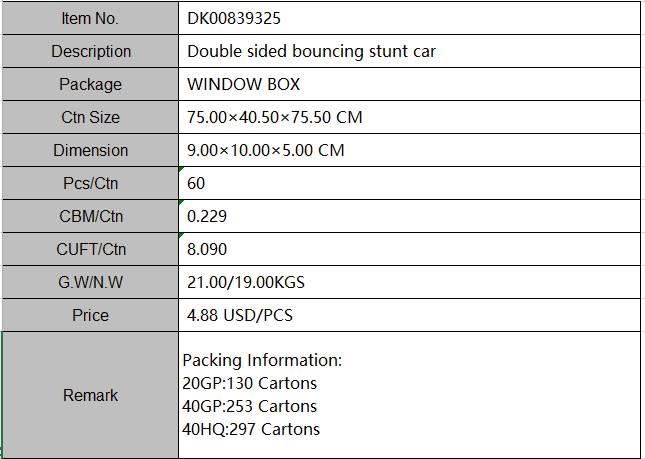
Task: Click the 4.88 USD/PCS price cell
Action: pyautogui.click(x=410, y=315)
